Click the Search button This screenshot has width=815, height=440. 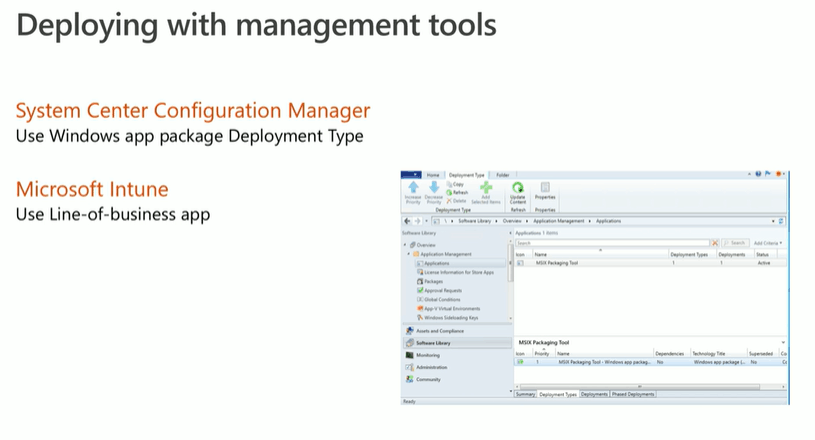735,243
